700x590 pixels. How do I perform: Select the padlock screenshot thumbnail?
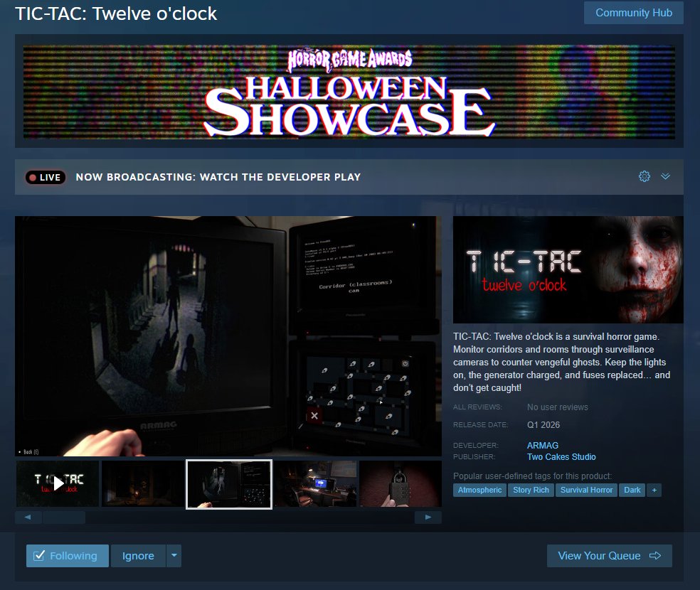(x=401, y=483)
